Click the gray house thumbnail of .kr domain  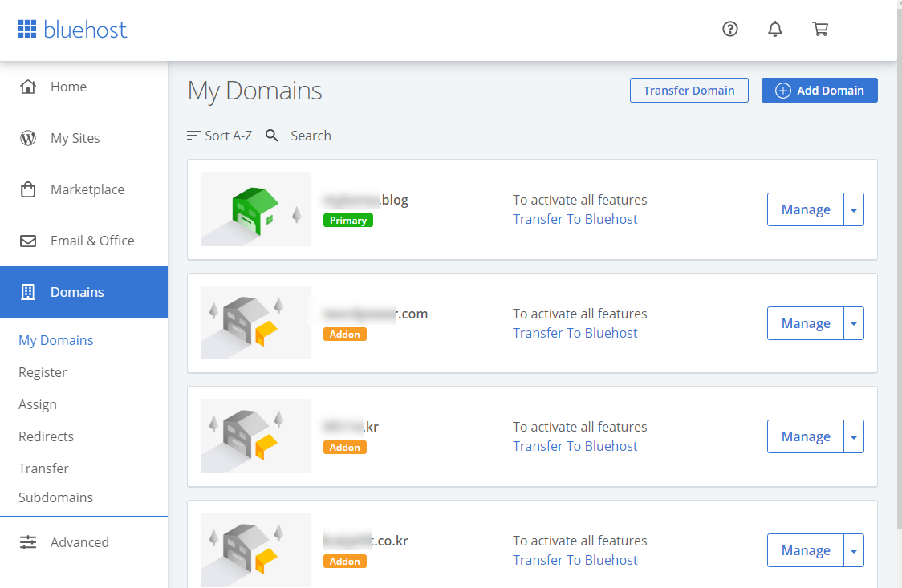pyautogui.click(x=255, y=436)
